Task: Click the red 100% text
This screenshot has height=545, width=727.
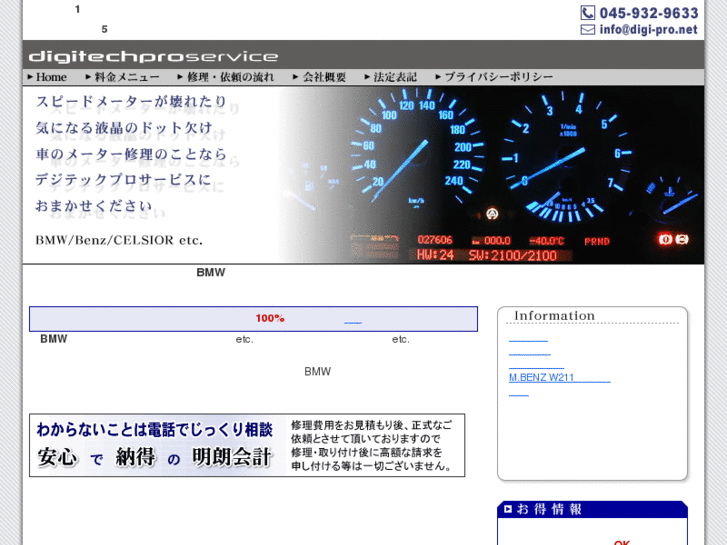Action: click(x=270, y=318)
